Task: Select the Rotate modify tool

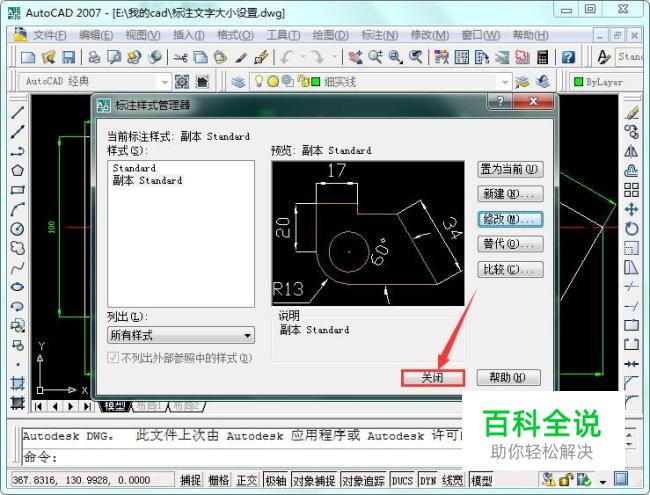Action: pyautogui.click(x=631, y=229)
